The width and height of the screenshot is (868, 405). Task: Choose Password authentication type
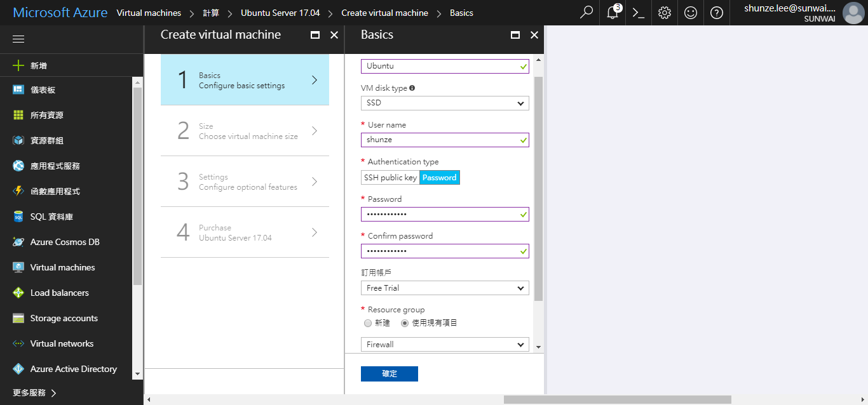click(x=440, y=178)
